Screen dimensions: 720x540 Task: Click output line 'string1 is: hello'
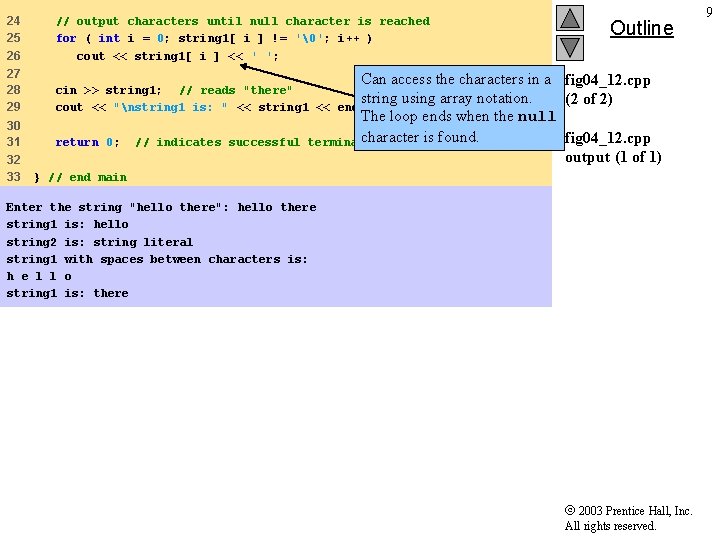pyautogui.click(x=67, y=225)
